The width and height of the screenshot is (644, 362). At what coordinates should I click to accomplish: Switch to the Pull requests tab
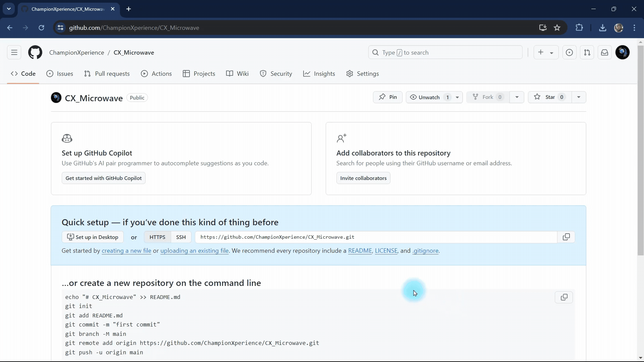point(107,74)
